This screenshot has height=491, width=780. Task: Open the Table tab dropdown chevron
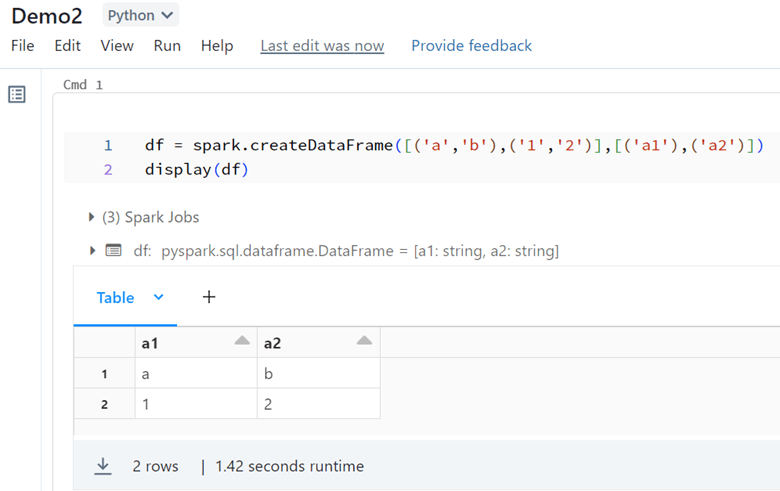pyautogui.click(x=158, y=298)
